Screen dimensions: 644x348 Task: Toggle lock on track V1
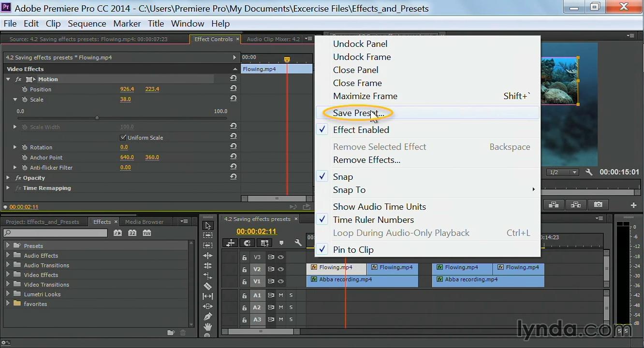(245, 281)
